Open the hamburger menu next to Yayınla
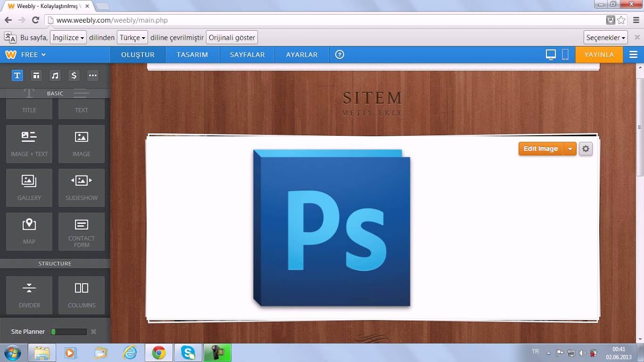Image resolution: width=644 pixels, height=362 pixels. (x=633, y=55)
